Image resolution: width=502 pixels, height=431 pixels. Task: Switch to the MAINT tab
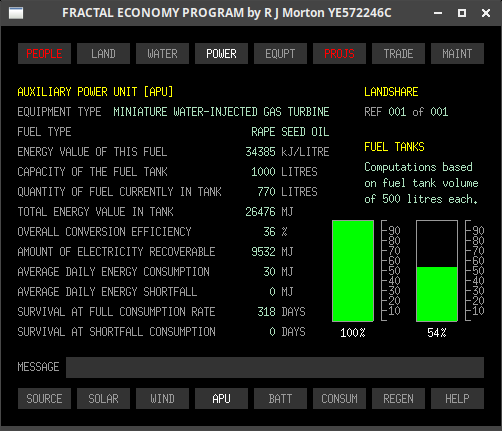pyautogui.click(x=457, y=53)
